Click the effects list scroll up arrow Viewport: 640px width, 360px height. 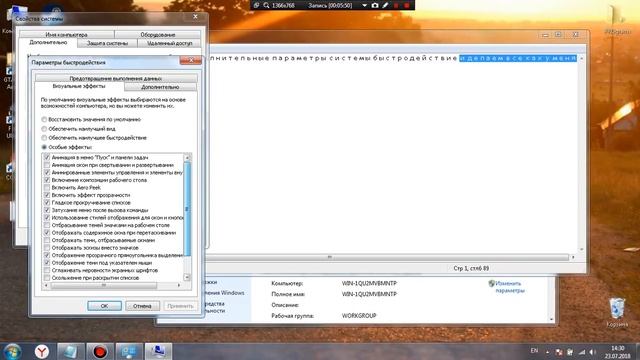point(187,158)
